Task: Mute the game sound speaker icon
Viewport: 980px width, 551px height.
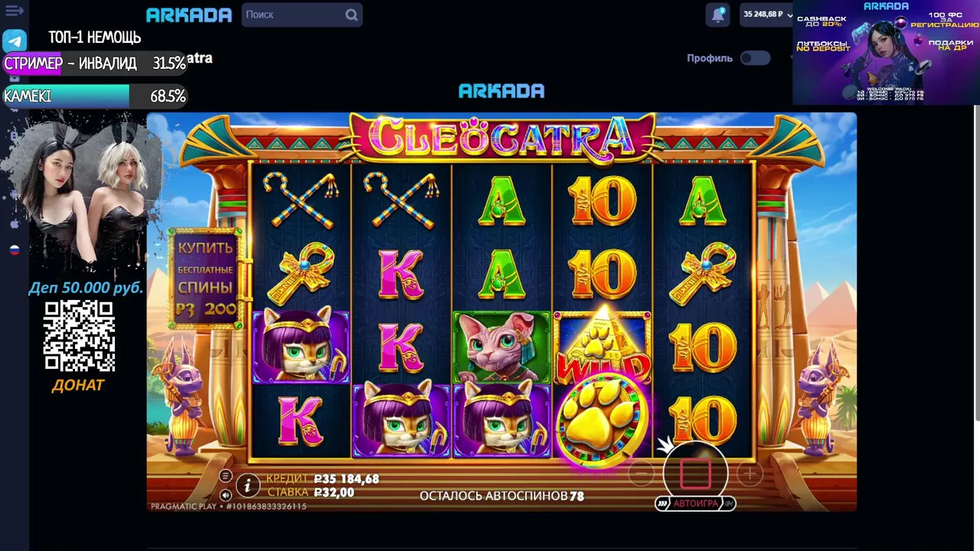Action: click(x=225, y=495)
